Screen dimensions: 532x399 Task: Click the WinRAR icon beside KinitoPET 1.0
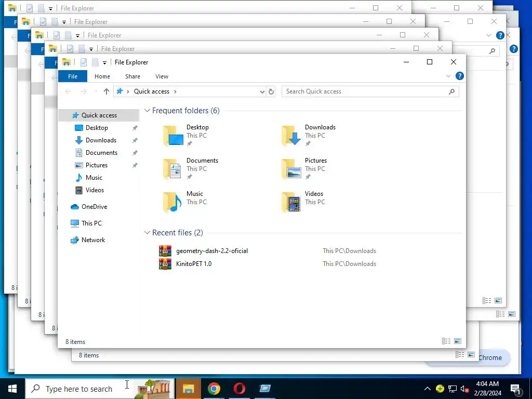click(x=165, y=264)
